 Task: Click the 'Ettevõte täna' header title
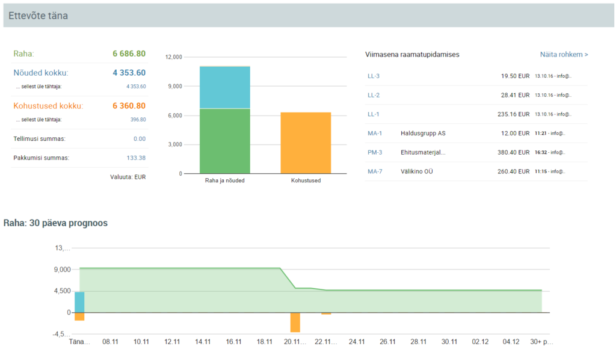point(38,16)
